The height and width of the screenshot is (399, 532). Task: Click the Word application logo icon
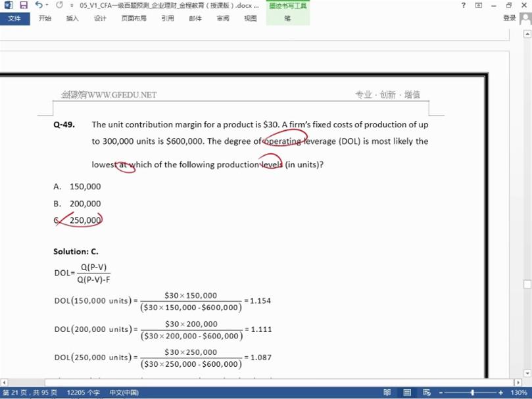(9, 5)
